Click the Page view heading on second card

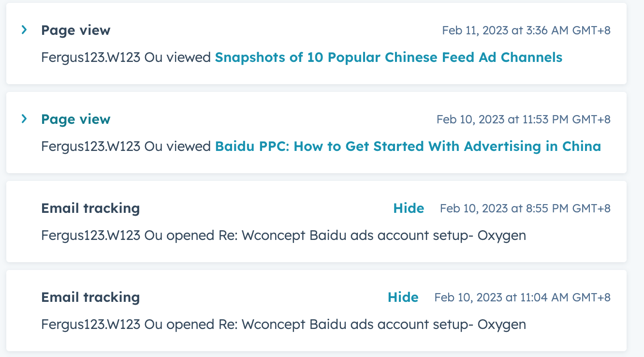coord(75,119)
